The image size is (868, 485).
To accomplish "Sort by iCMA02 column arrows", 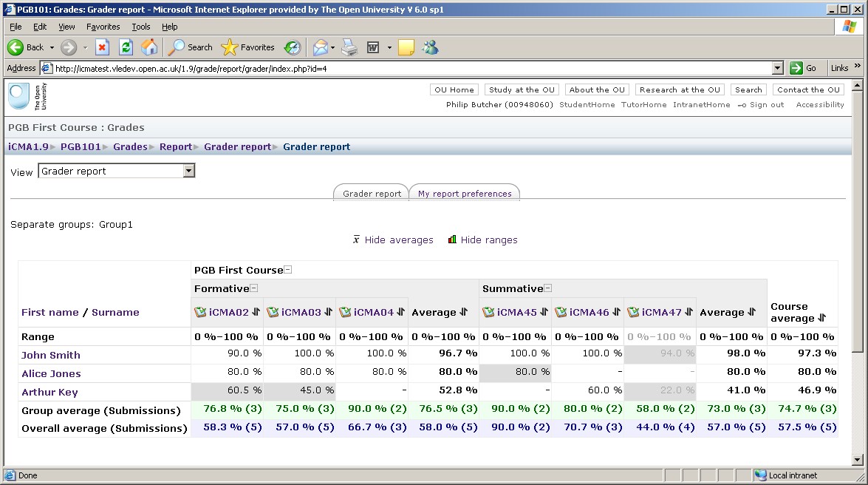I will click(256, 312).
